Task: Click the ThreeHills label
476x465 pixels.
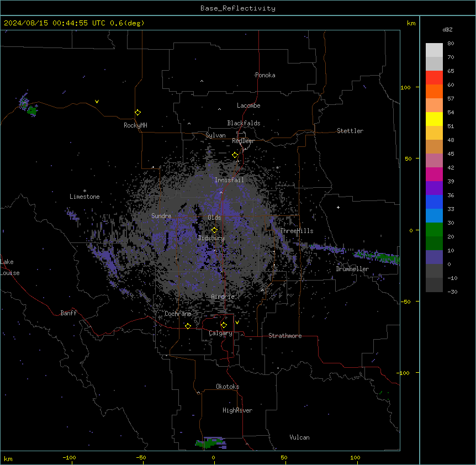Action: coord(297,231)
